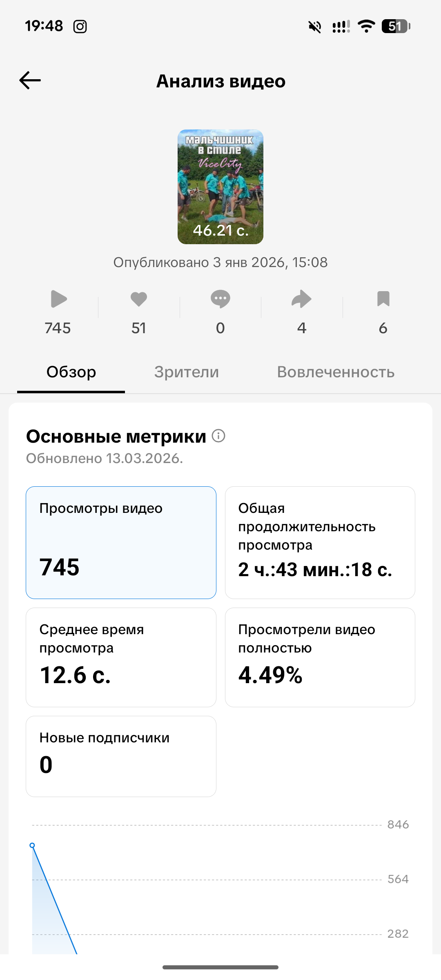Switch to the Обзор tab
The image size is (441, 980).
(71, 372)
